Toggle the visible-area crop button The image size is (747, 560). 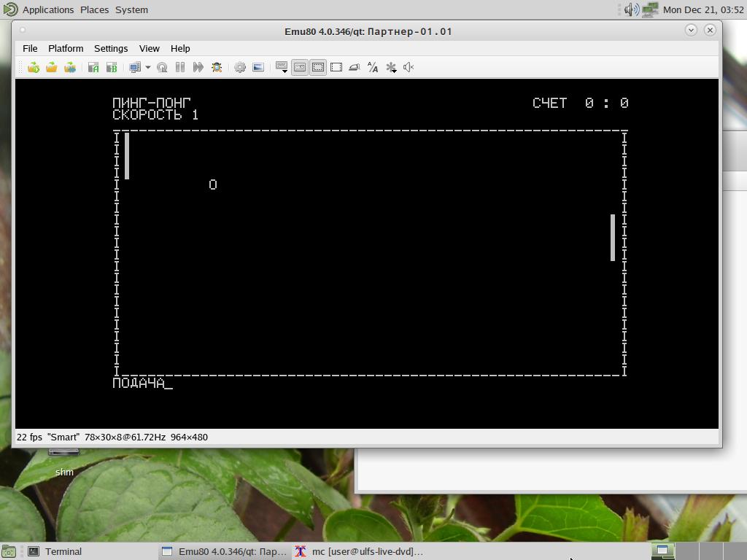318,67
